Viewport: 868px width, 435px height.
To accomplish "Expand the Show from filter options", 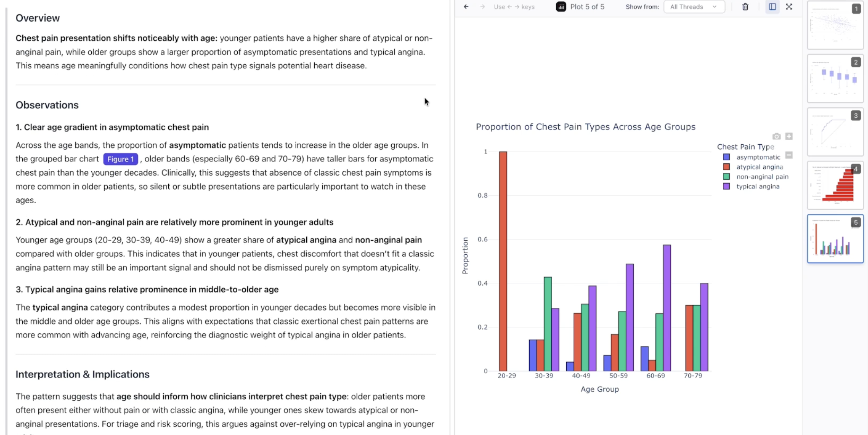I will tap(694, 6).
